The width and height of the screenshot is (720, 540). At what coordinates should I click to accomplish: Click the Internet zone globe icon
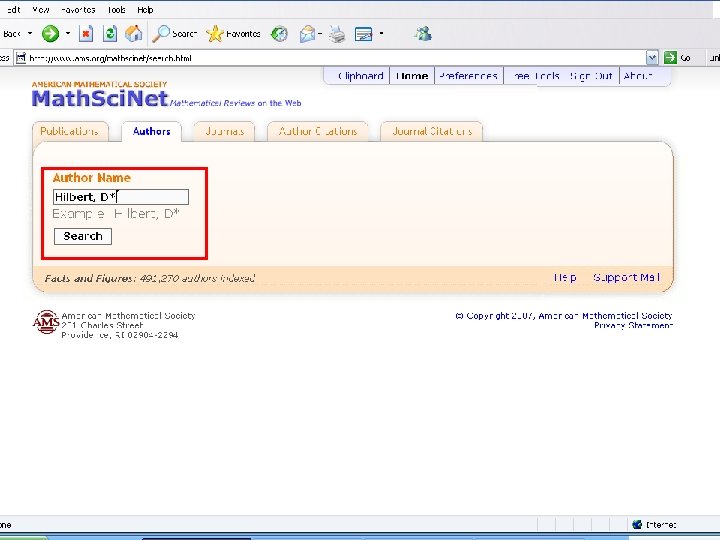637,524
